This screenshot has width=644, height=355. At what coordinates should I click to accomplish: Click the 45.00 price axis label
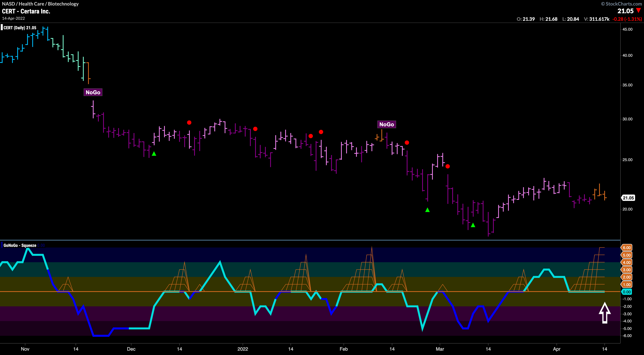pos(628,29)
